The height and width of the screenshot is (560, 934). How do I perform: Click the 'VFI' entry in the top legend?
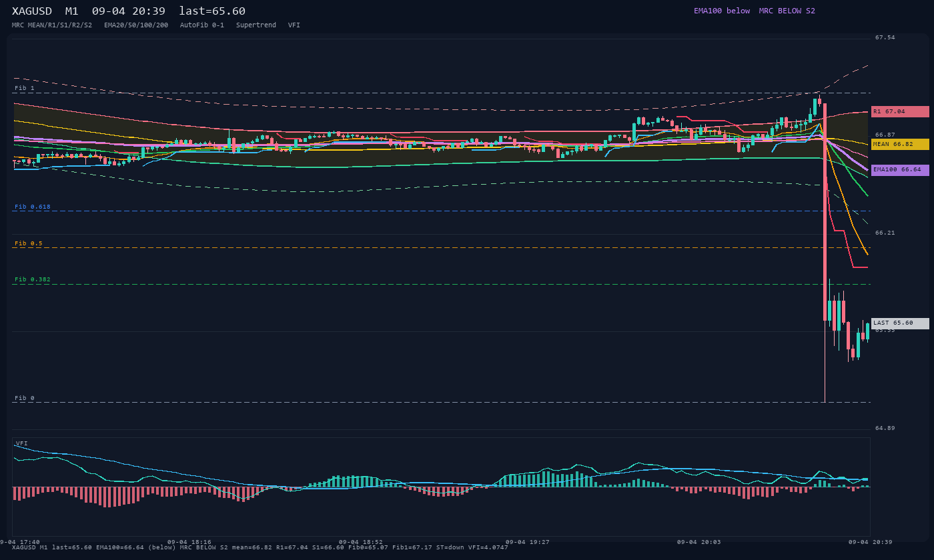[294, 25]
